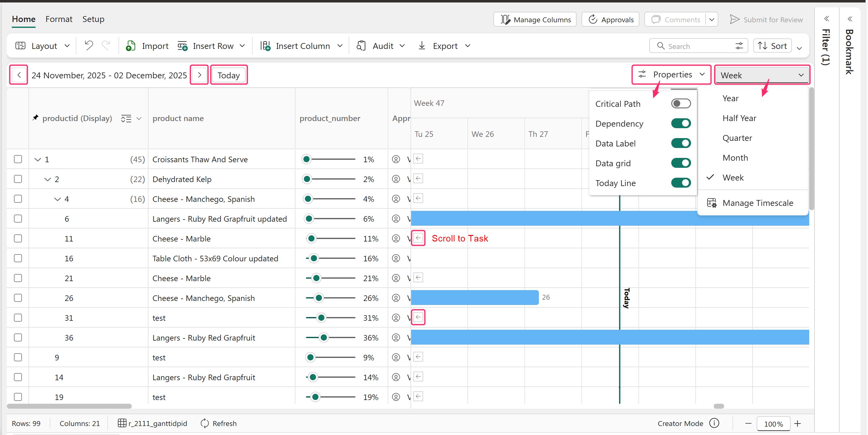Click the Refresh icon in status bar
This screenshot has width=868, height=435.
point(204,423)
